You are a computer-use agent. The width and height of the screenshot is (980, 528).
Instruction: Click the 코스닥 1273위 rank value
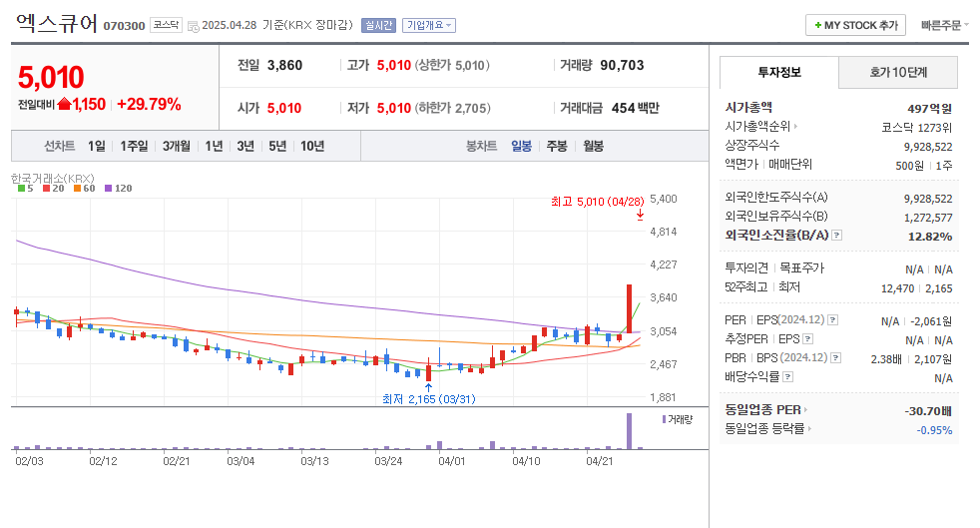coord(916,128)
